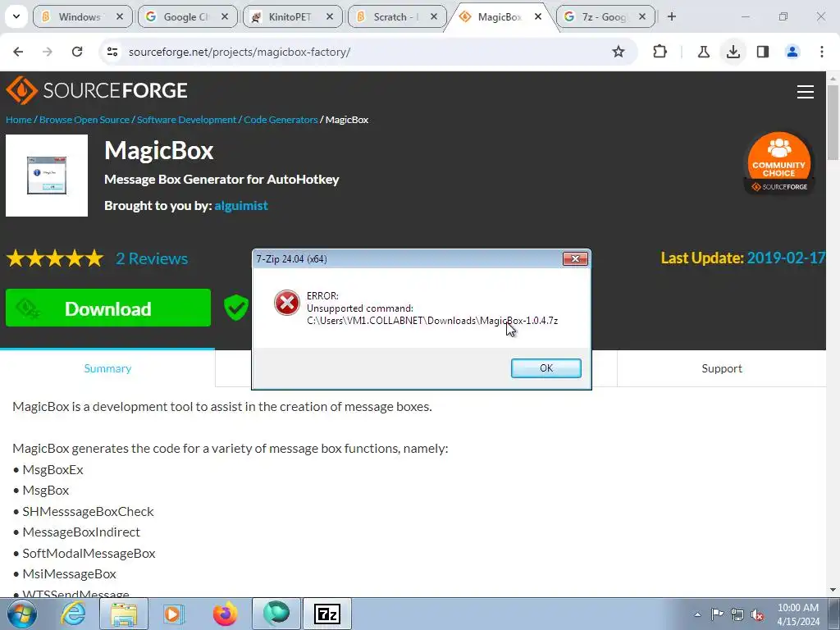Click the SHMesssageBoxCheck list item
This screenshot has width=840, height=630.
point(88,512)
